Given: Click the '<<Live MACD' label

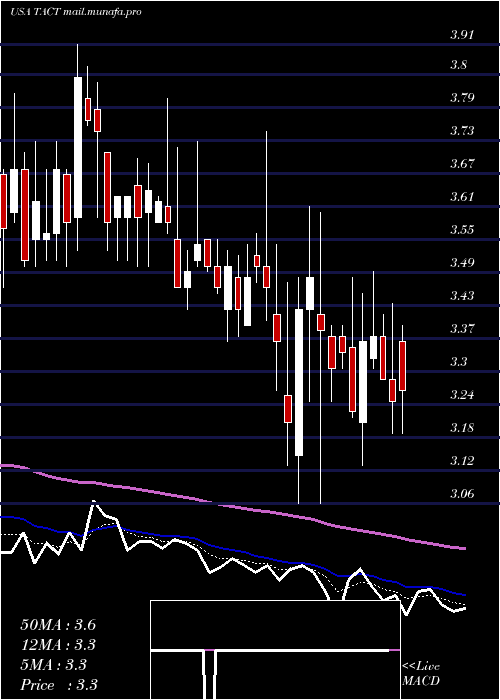Looking at the screenshot, I should pyautogui.click(x=421, y=674).
